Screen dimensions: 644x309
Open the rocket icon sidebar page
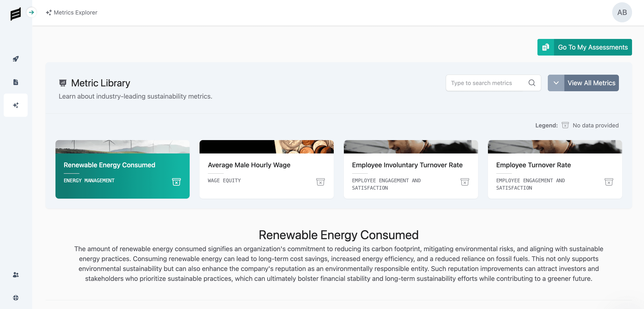[x=16, y=59]
